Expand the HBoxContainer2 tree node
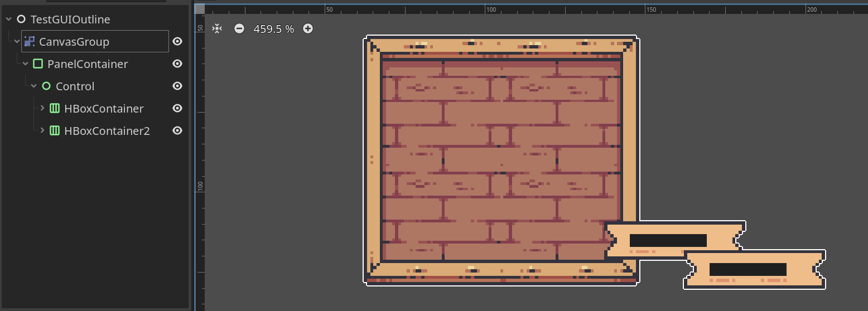 pos(42,130)
